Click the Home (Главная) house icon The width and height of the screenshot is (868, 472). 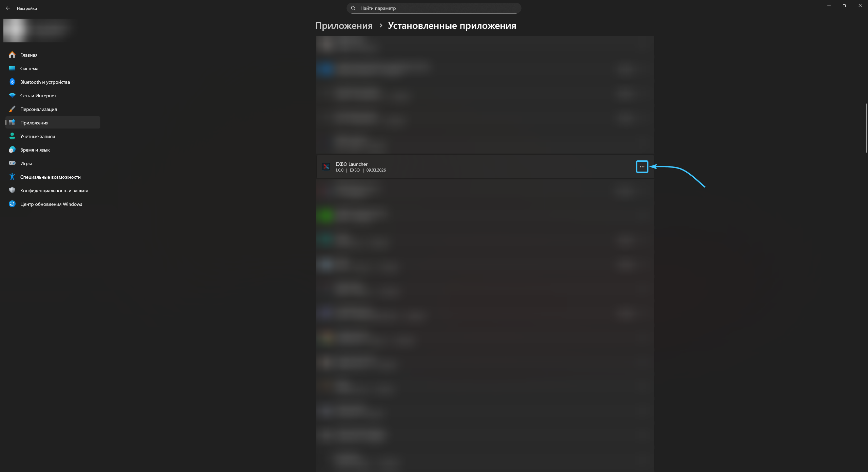click(x=12, y=55)
